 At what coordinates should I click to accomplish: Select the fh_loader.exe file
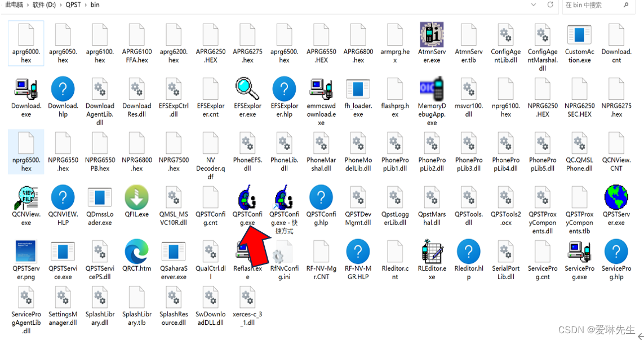358,89
